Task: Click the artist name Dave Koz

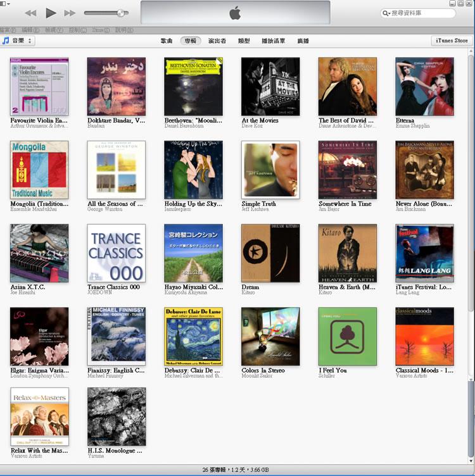Action: coord(252,126)
